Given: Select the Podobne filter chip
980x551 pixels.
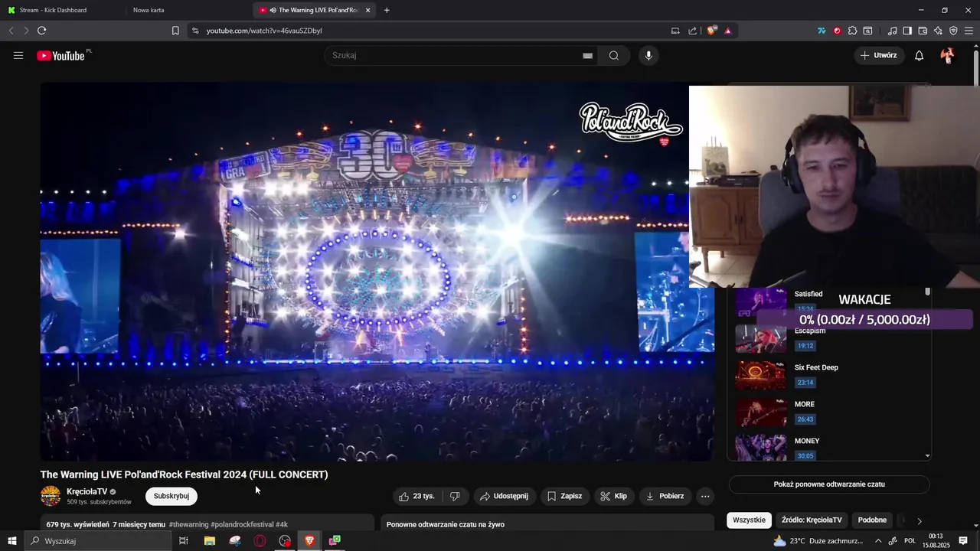Looking at the screenshot, I should tap(872, 520).
